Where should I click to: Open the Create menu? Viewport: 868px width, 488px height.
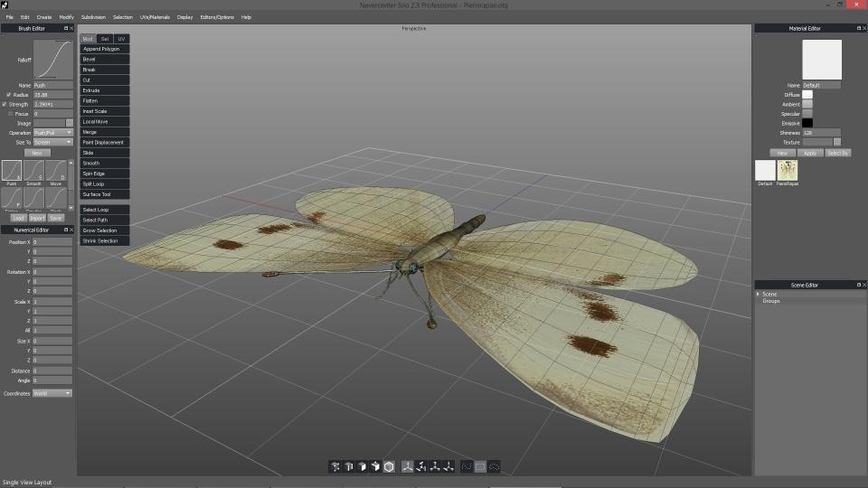[x=44, y=17]
